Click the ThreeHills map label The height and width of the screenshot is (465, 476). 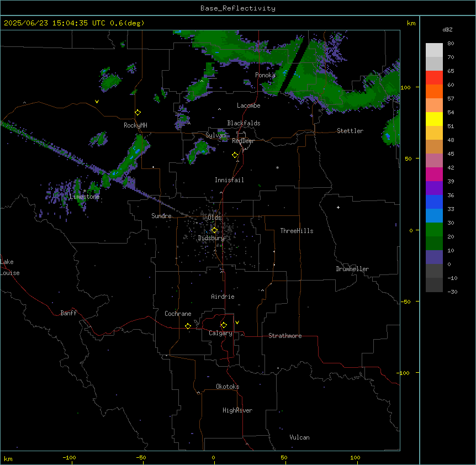point(297,231)
